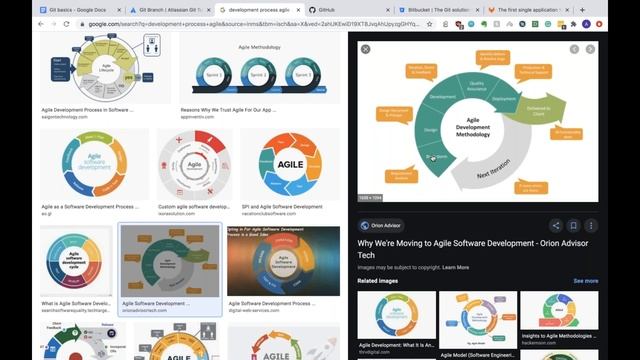Open Custom agile software development result image

(x=194, y=164)
